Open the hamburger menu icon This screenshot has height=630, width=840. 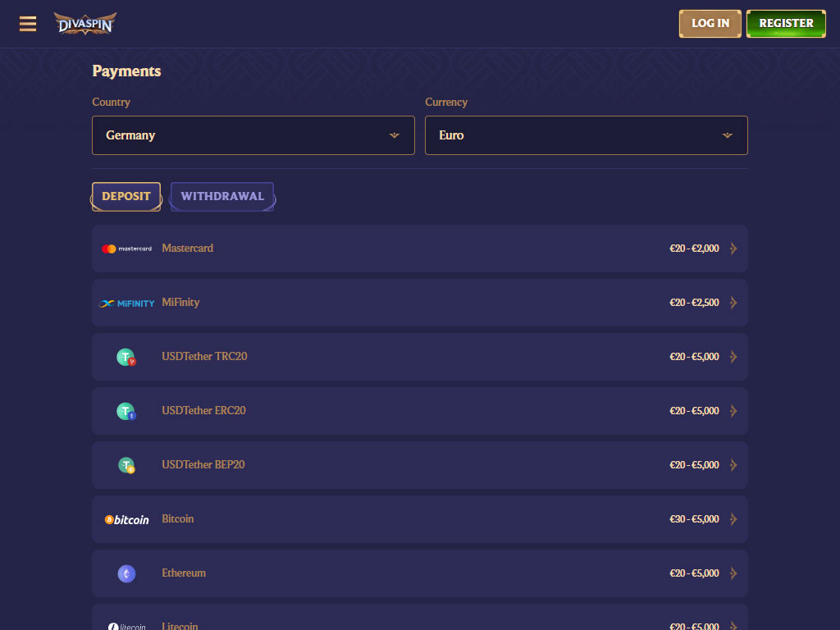28,24
